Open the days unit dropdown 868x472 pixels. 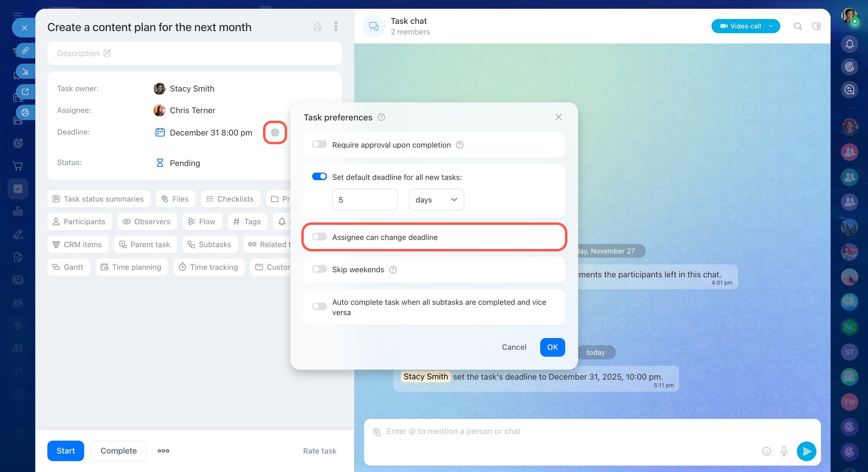tap(436, 199)
